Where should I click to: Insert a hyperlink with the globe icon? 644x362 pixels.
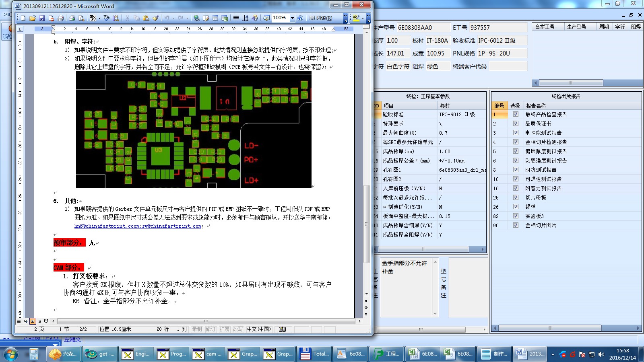pyautogui.click(x=196, y=18)
